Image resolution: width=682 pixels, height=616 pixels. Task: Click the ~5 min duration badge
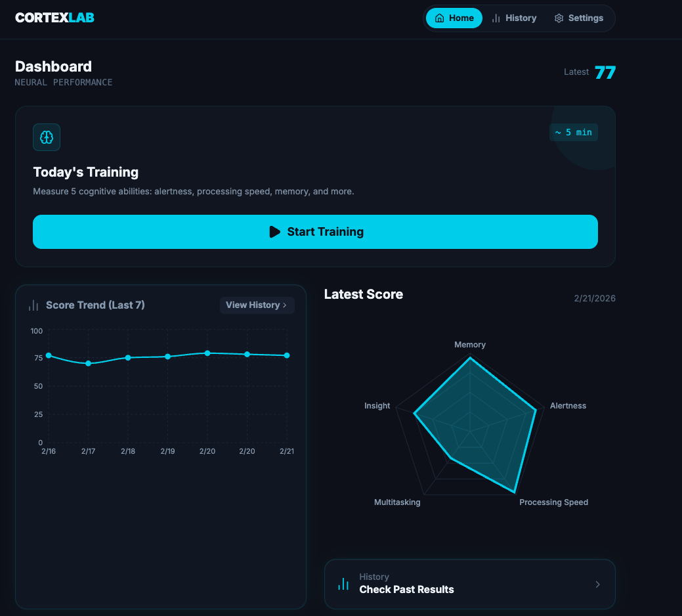point(574,132)
